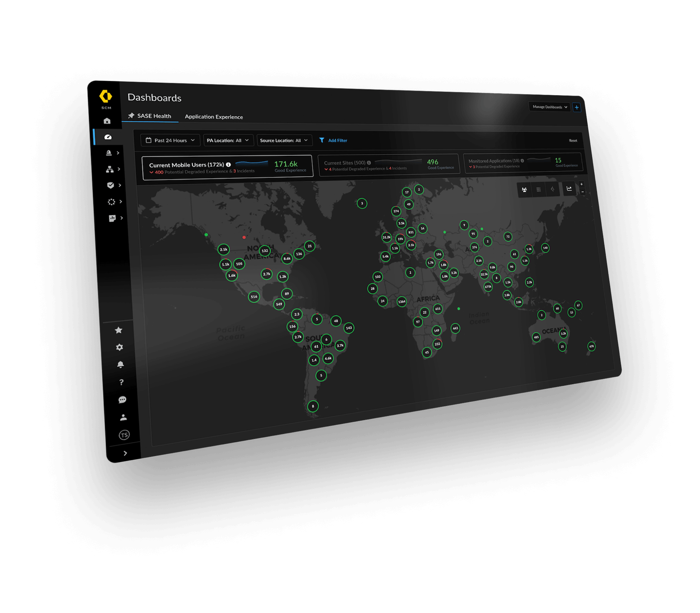
Task: Open the incidents siren icon in the sidebar
Action: 109,153
